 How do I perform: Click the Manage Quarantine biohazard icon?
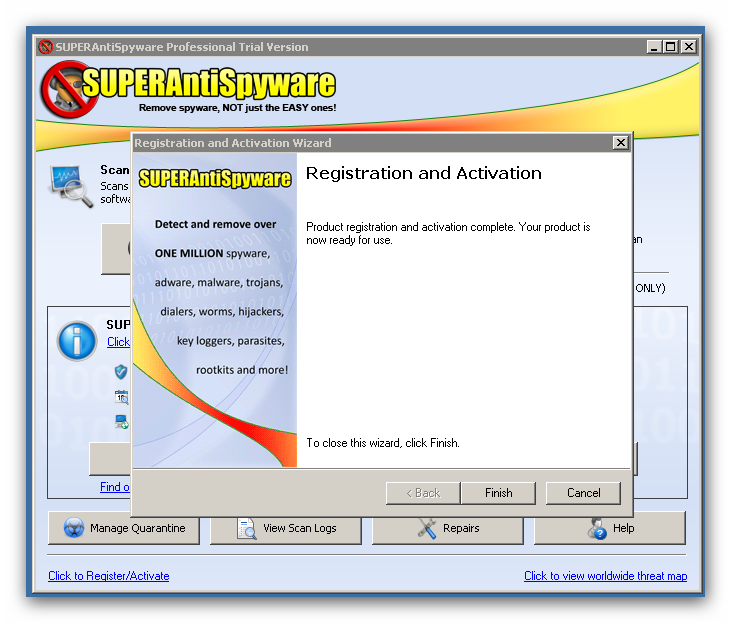pyautogui.click(x=74, y=528)
